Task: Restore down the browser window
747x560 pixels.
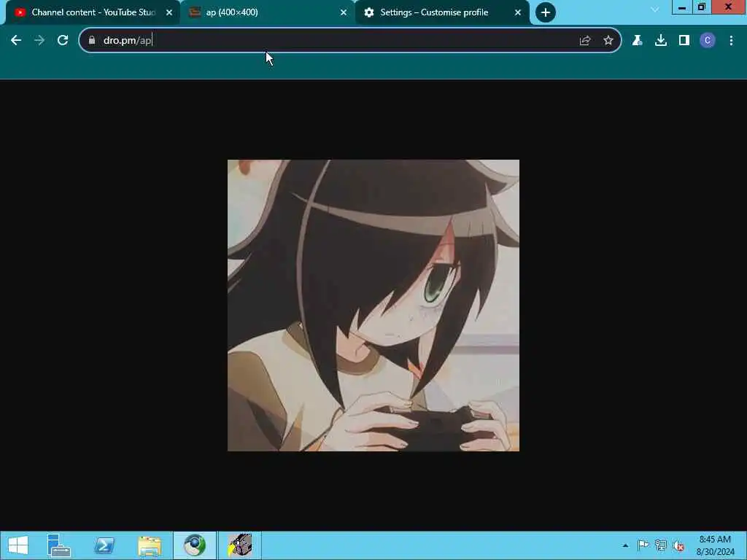Action: pyautogui.click(x=701, y=7)
